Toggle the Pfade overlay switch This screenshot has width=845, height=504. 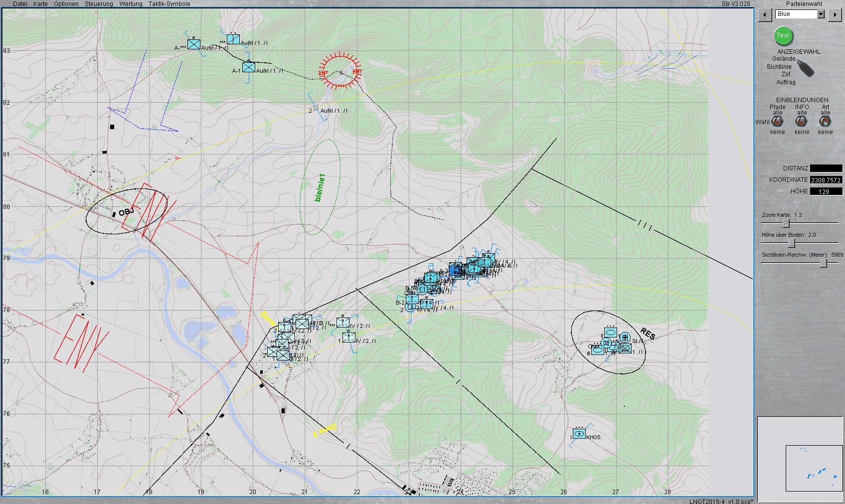pyautogui.click(x=777, y=122)
